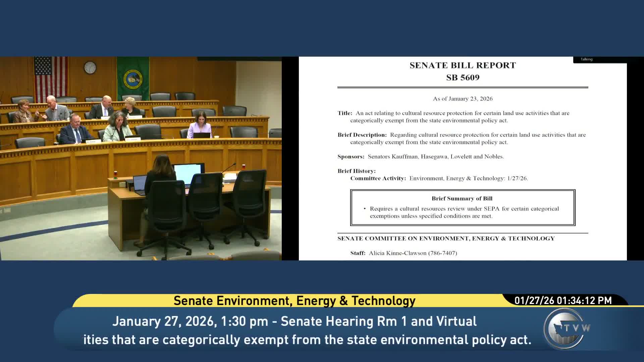Click the red light on testimony desk
Image resolution: width=644 pixels, height=362 pixels.
tap(116, 174)
